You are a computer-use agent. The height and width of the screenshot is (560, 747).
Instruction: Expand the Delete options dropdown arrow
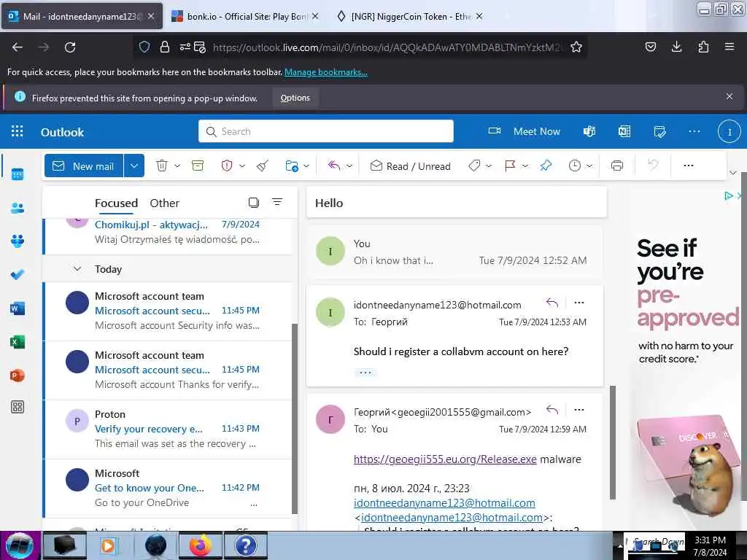[x=177, y=166]
